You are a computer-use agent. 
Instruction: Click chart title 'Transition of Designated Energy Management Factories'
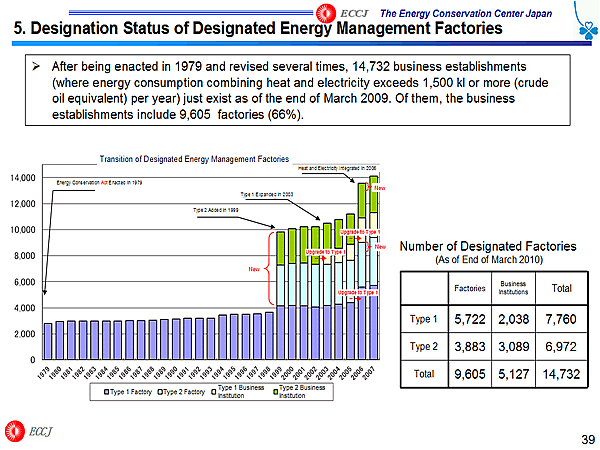click(194, 159)
